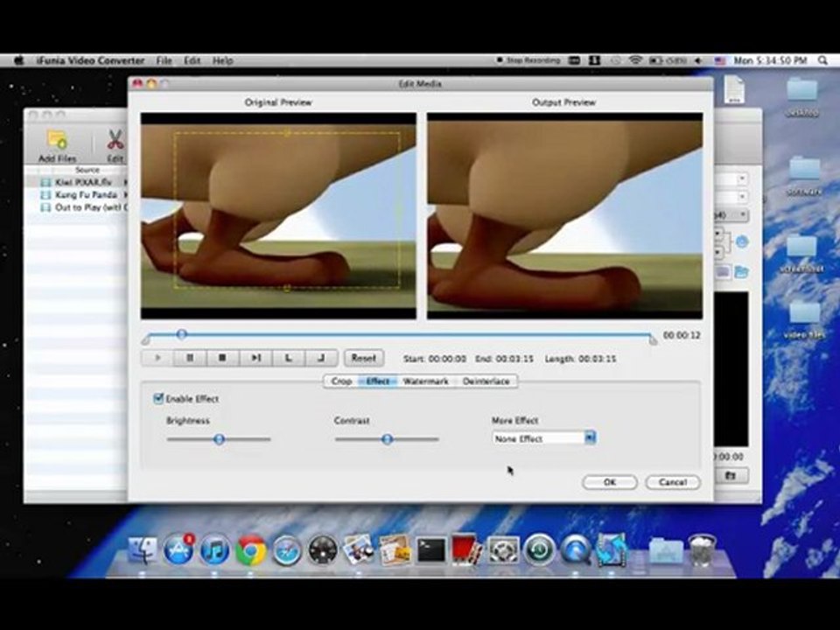Viewport: 840px width, 630px height.
Task: Click Stop Recording in the menu bar
Action: click(528, 60)
